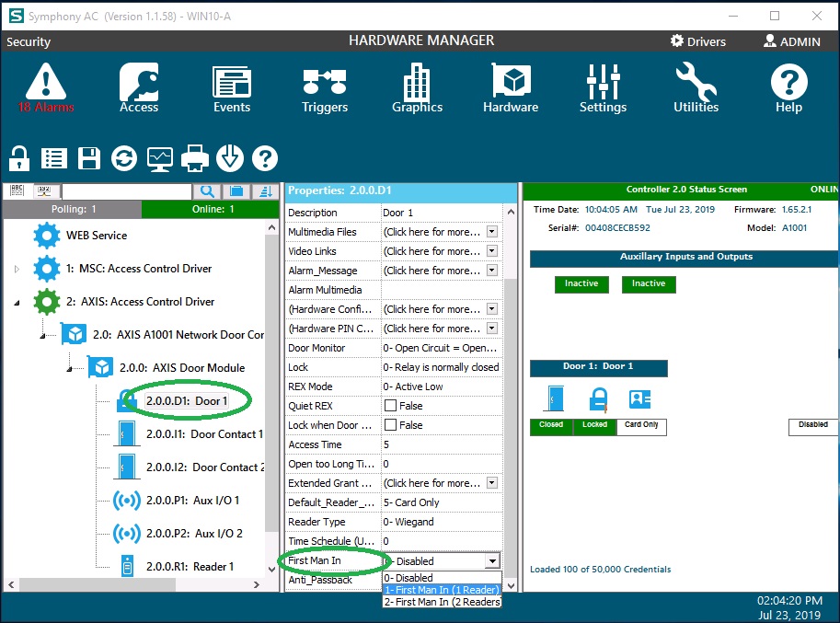Click the Door 1 card reader status icon
The height and width of the screenshot is (623, 840).
click(640, 399)
